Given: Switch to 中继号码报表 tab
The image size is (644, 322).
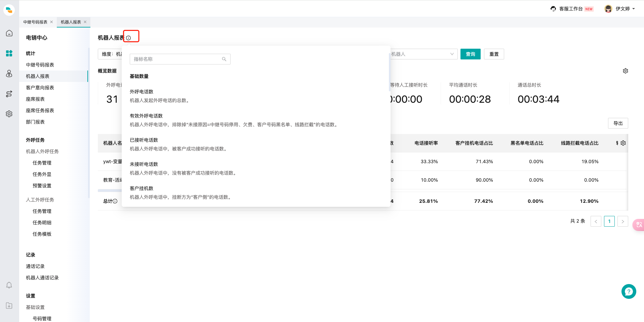Looking at the screenshot, I should pos(35,22).
